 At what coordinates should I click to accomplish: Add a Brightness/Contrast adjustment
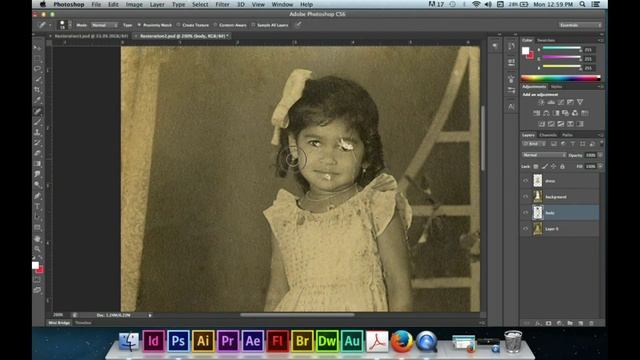point(541,102)
